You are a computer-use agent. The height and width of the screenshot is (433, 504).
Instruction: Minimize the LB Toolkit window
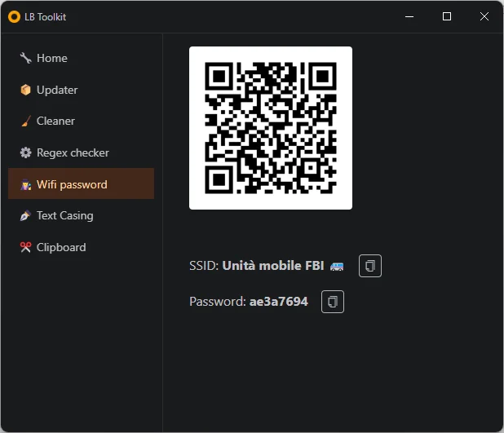[409, 16]
